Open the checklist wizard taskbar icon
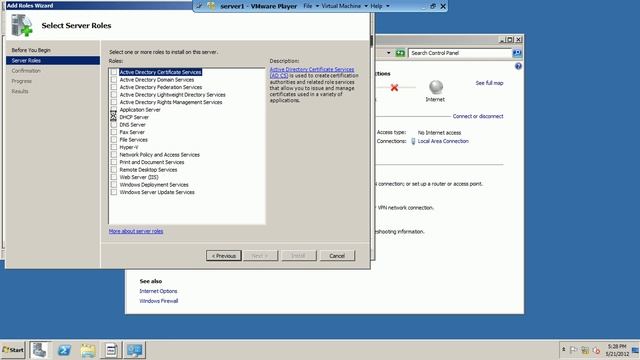Screen dimensions: 640x360 (111, 350)
